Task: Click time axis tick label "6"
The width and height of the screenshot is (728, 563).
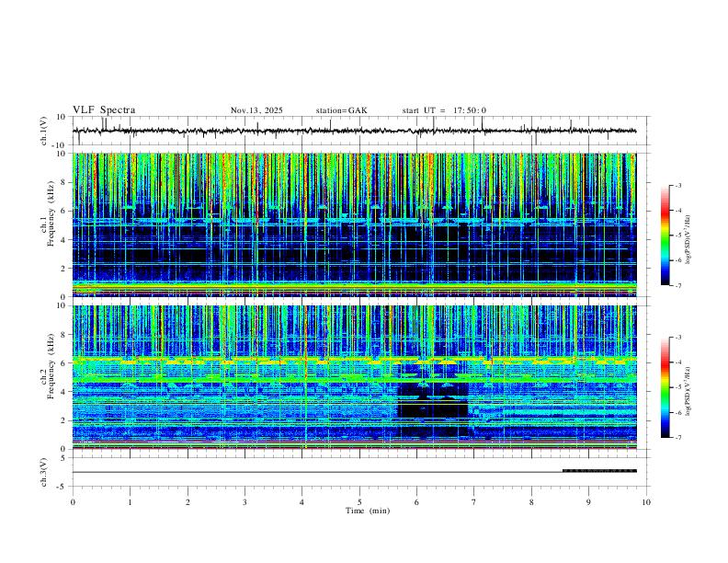Action: (x=416, y=502)
